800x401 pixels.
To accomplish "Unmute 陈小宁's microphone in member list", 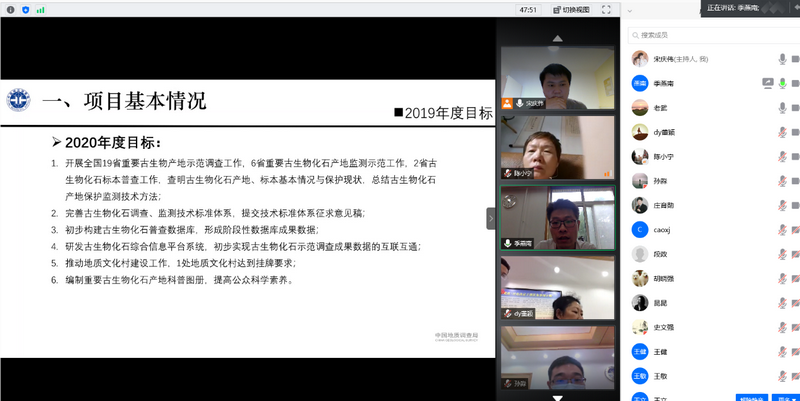I will (781, 157).
